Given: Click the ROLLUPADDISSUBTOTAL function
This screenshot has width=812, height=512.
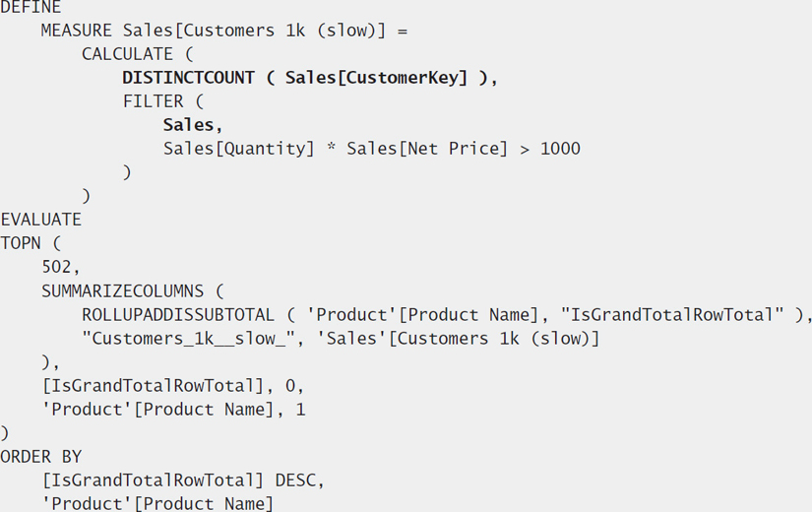Looking at the screenshot, I should (x=178, y=314).
